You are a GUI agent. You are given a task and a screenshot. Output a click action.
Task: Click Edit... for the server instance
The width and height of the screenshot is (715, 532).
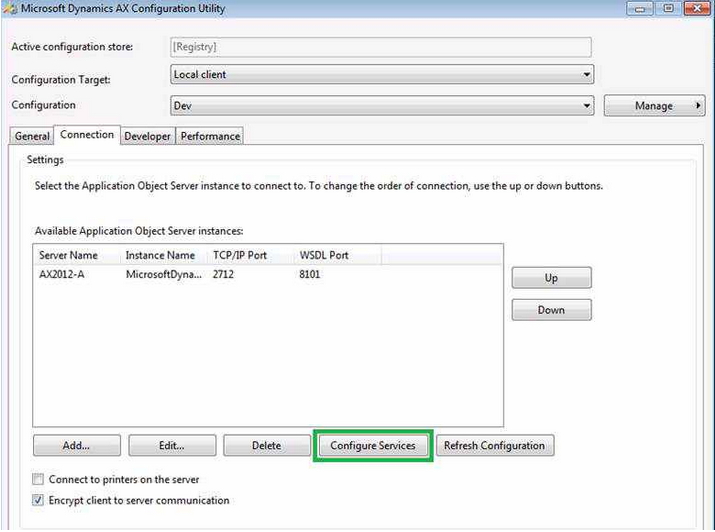171,446
